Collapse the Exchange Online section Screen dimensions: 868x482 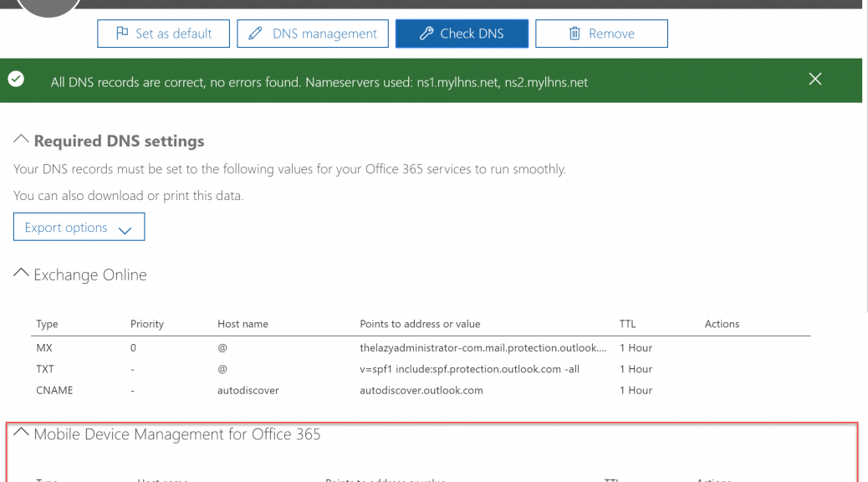click(x=21, y=273)
